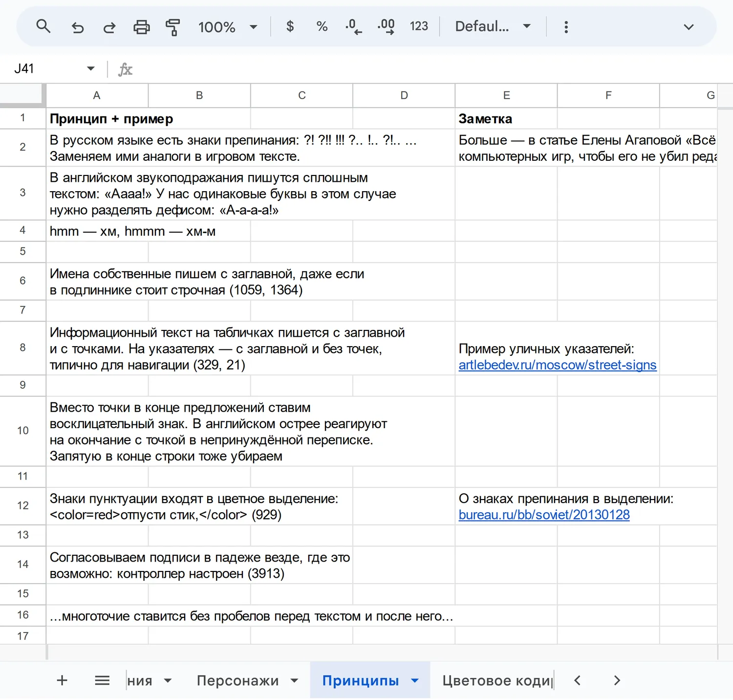
Task: Click the select-all corner box
Action: 22,95
